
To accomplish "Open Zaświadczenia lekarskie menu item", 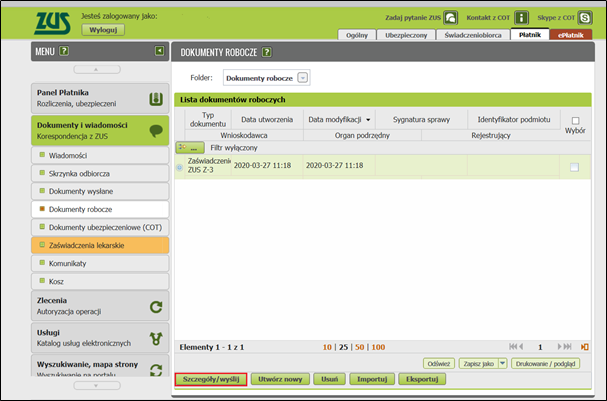I will 100,245.
